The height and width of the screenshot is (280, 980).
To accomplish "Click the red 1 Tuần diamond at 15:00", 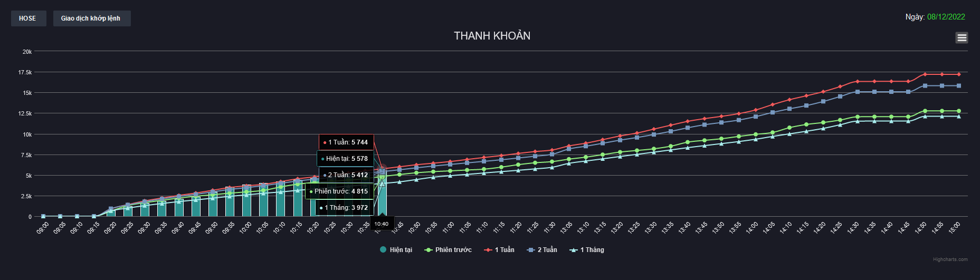I will (x=958, y=74).
